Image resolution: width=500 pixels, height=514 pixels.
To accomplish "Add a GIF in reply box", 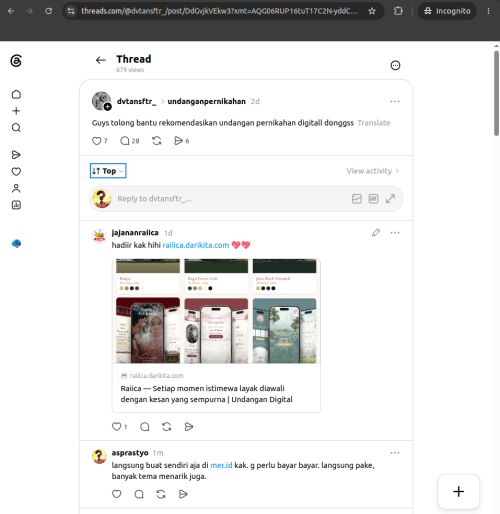I will pos(373,199).
